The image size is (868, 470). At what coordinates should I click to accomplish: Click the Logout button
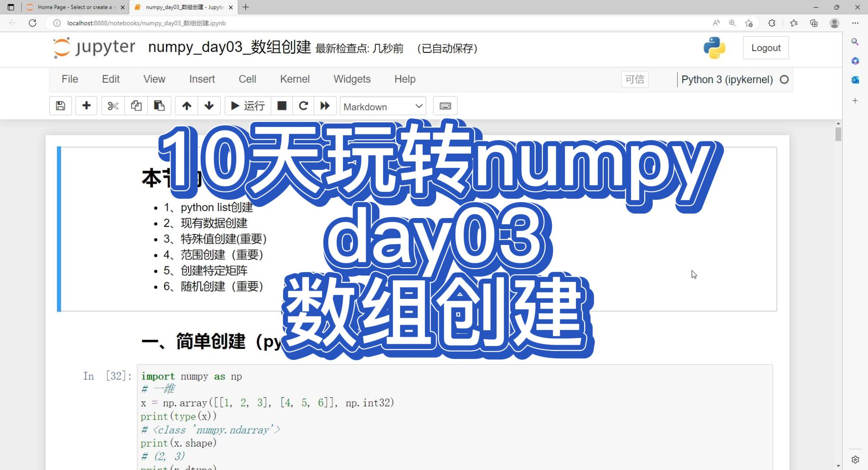tap(765, 48)
